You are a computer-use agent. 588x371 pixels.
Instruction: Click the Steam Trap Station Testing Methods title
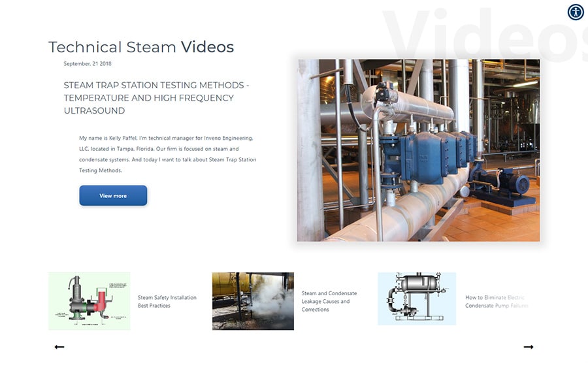point(156,98)
